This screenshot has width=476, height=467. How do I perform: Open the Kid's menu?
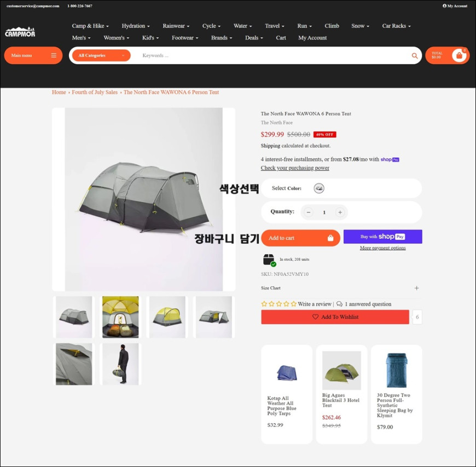tap(150, 38)
